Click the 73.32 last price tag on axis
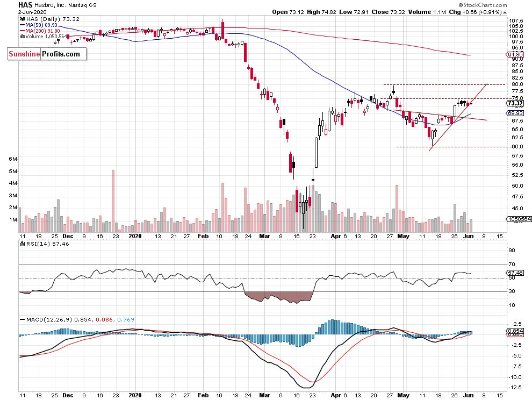This screenshot has height=400, width=532. [515, 103]
